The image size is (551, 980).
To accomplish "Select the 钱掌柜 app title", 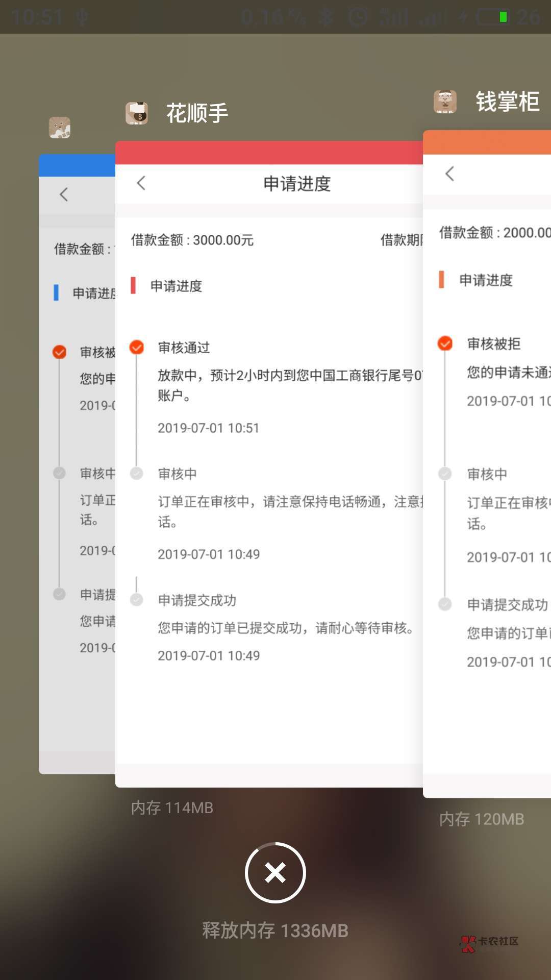I will (507, 102).
